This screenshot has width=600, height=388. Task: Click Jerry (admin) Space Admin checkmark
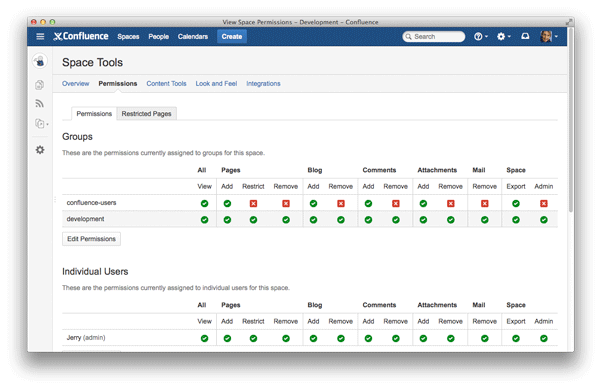click(x=544, y=338)
